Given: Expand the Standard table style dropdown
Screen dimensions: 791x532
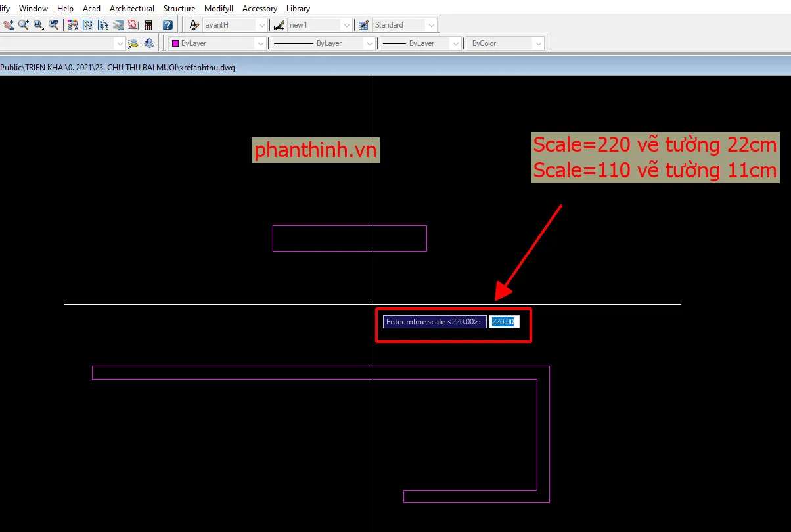Looking at the screenshot, I should click(431, 25).
